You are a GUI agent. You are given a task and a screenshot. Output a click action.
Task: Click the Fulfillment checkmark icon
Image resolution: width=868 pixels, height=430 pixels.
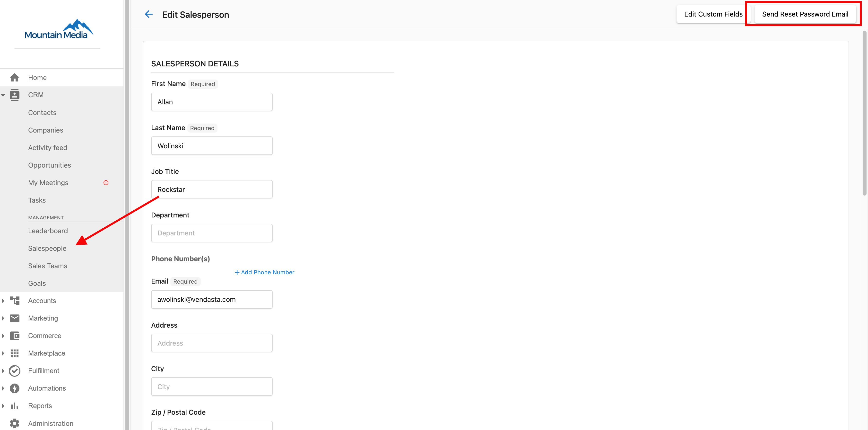pyautogui.click(x=15, y=371)
